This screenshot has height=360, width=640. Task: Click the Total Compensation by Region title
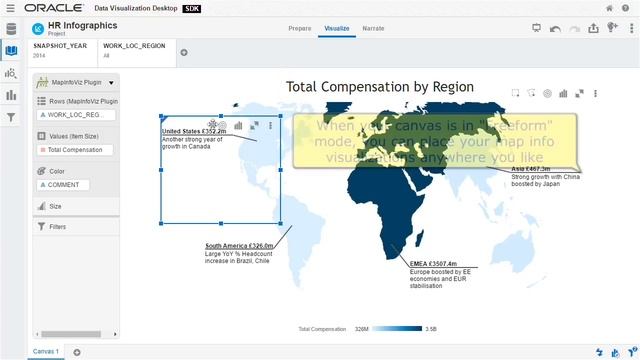coord(380,87)
